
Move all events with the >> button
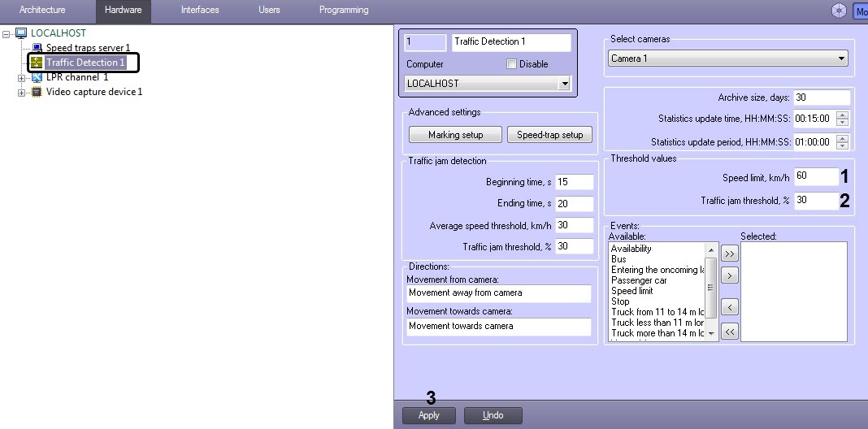point(730,253)
